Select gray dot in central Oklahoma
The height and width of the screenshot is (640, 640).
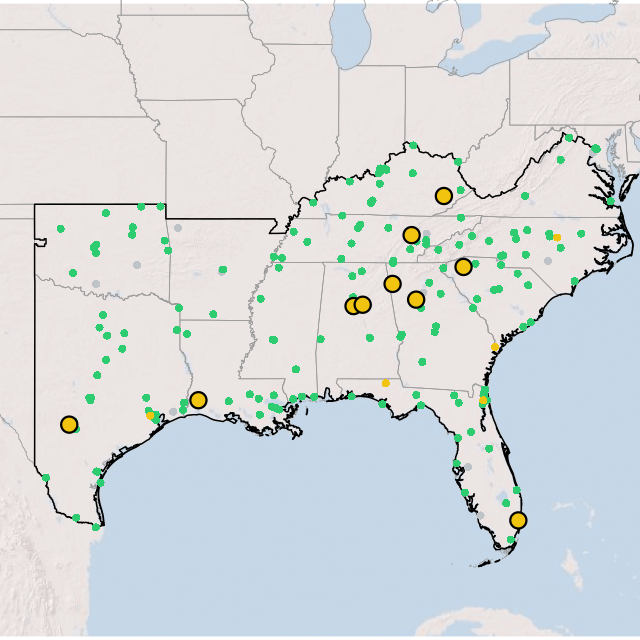tap(137, 265)
